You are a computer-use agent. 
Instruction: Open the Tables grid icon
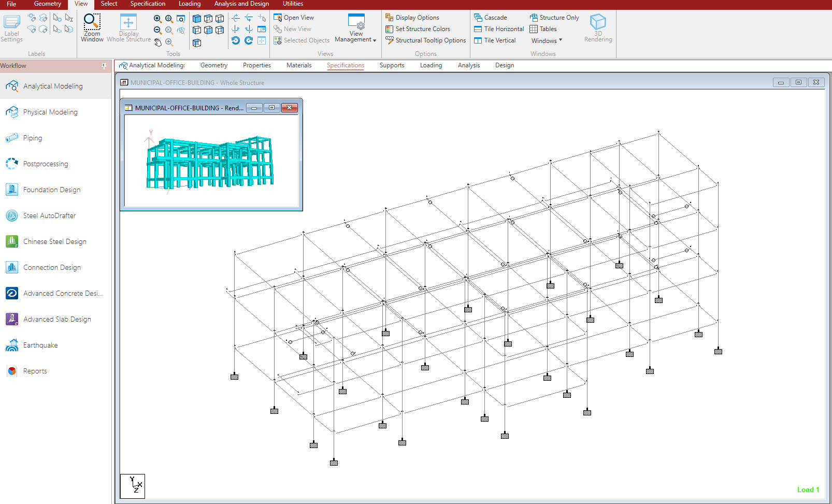534,29
